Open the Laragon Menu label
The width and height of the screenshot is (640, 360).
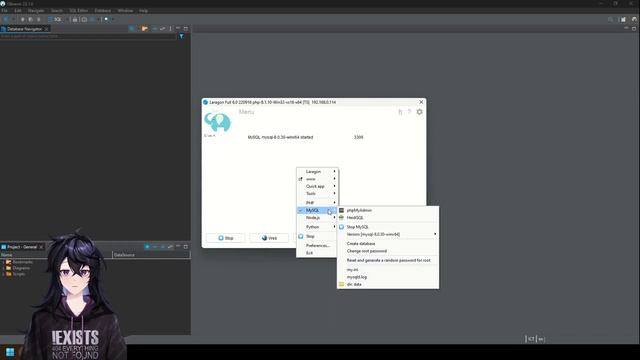click(x=246, y=112)
